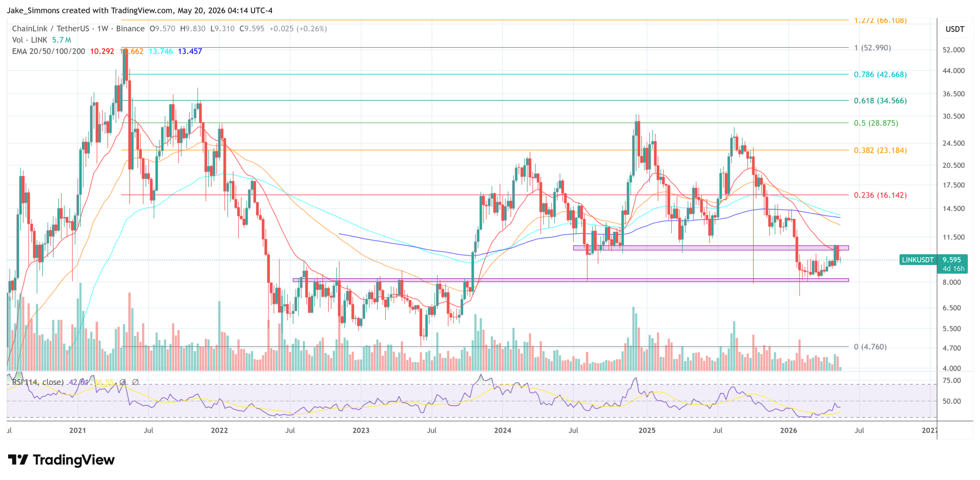Click 4.000 on the price axis
980x480 pixels.
[x=952, y=368]
